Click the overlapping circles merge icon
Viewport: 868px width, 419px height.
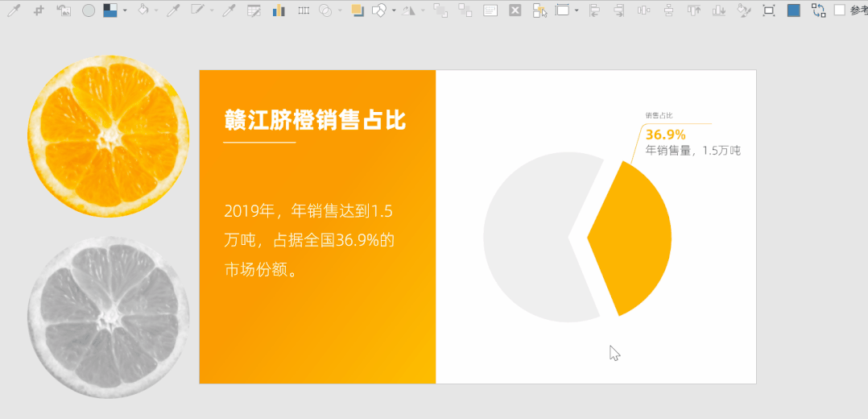coord(325,10)
